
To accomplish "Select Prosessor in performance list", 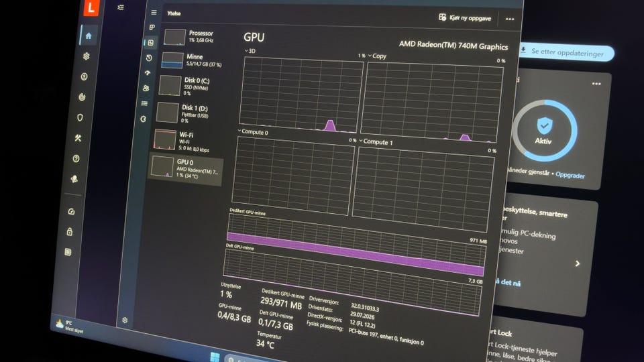I will click(195, 37).
